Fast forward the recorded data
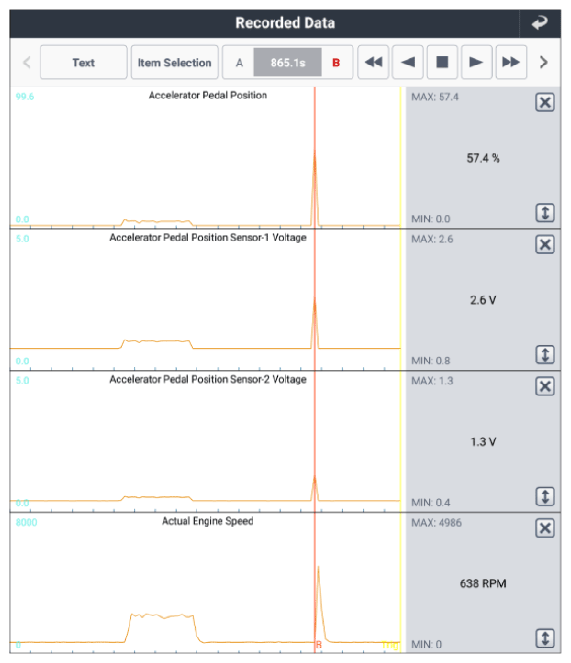Viewport: 571px width, 663px height. point(511,62)
